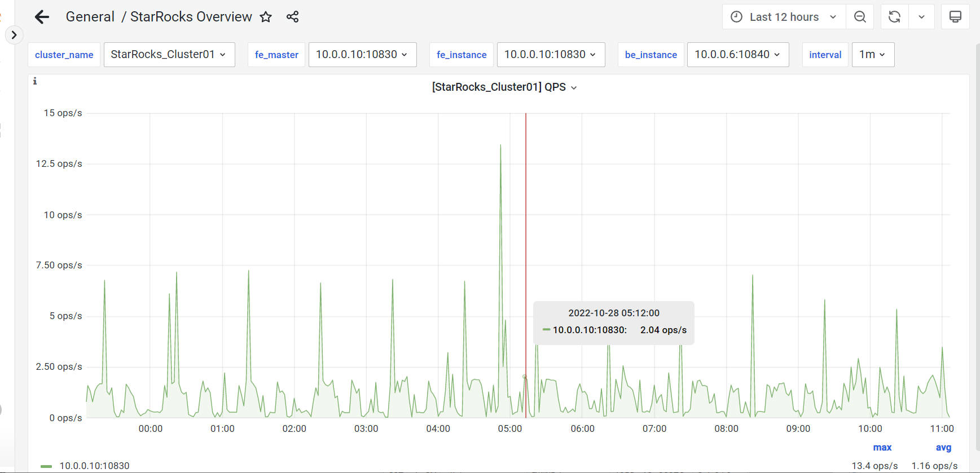Click the legend green color swatch

[46, 466]
